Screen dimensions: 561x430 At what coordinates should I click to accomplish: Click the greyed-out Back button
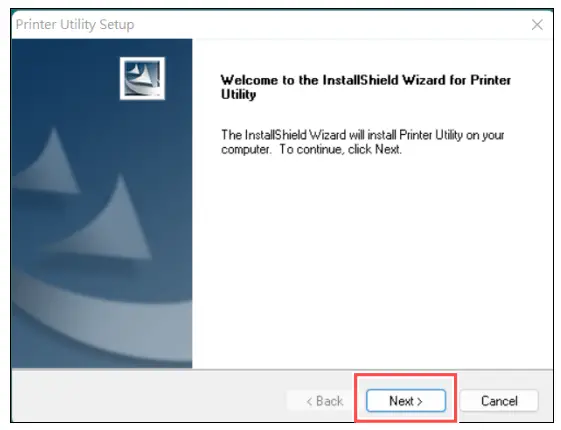tap(325, 401)
